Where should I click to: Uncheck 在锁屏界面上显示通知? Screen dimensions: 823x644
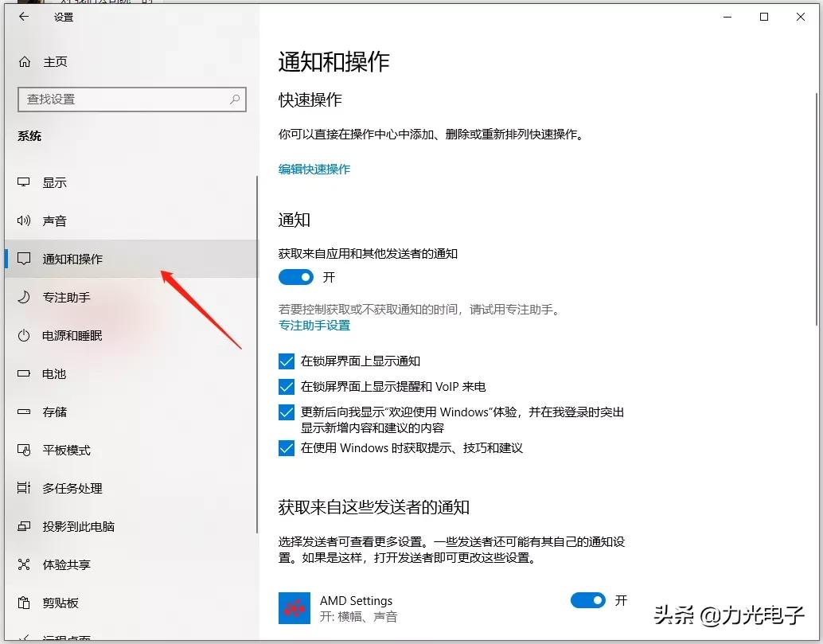pos(287,361)
